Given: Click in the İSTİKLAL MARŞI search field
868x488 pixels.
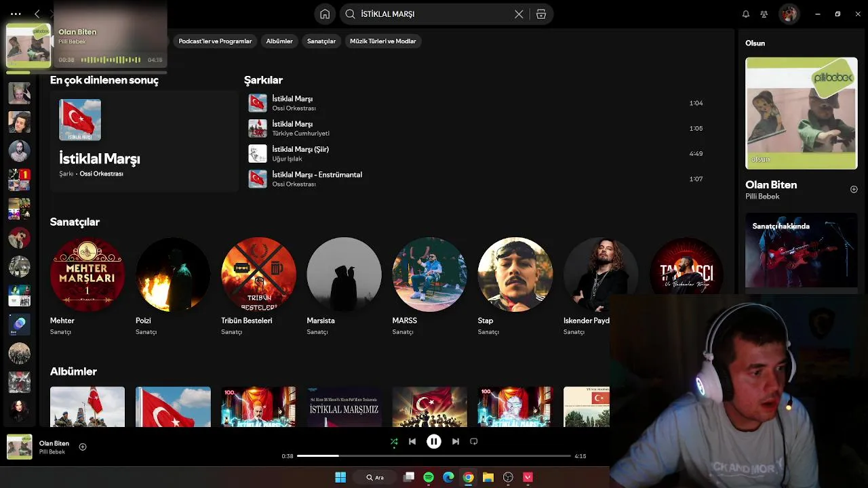Looking at the screenshot, I should click(x=434, y=14).
